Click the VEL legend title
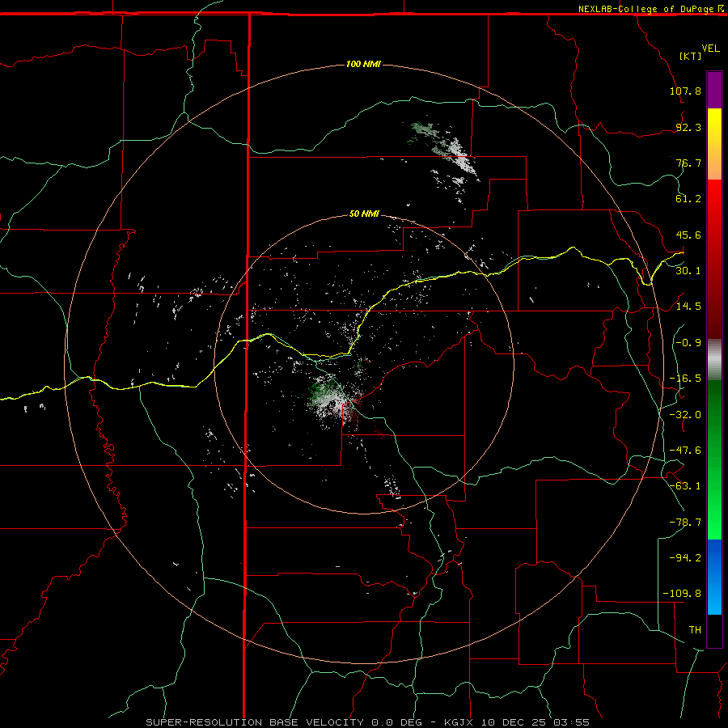 point(710,49)
